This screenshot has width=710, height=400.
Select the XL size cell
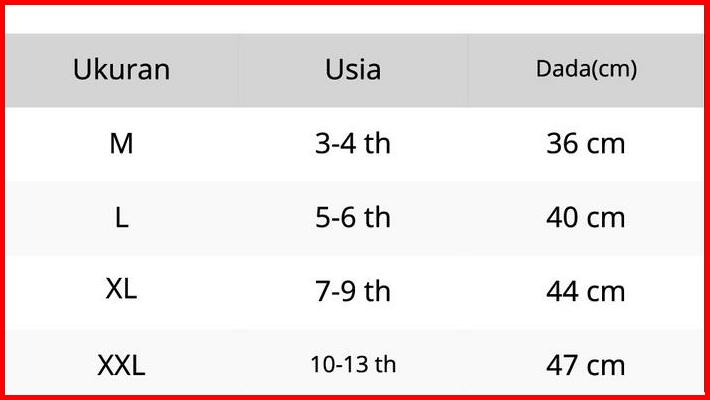tap(121, 291)
